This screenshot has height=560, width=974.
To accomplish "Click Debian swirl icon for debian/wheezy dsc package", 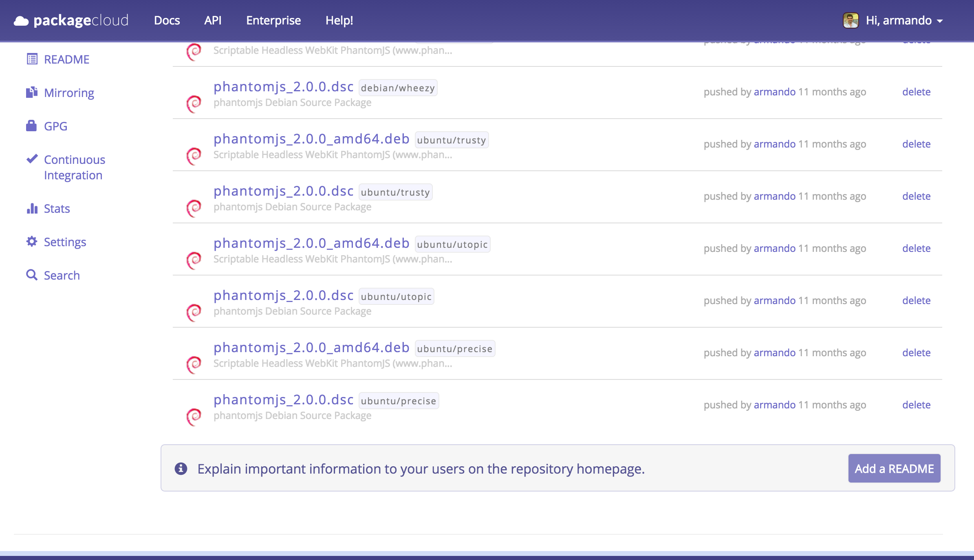I will click(194, 104).
